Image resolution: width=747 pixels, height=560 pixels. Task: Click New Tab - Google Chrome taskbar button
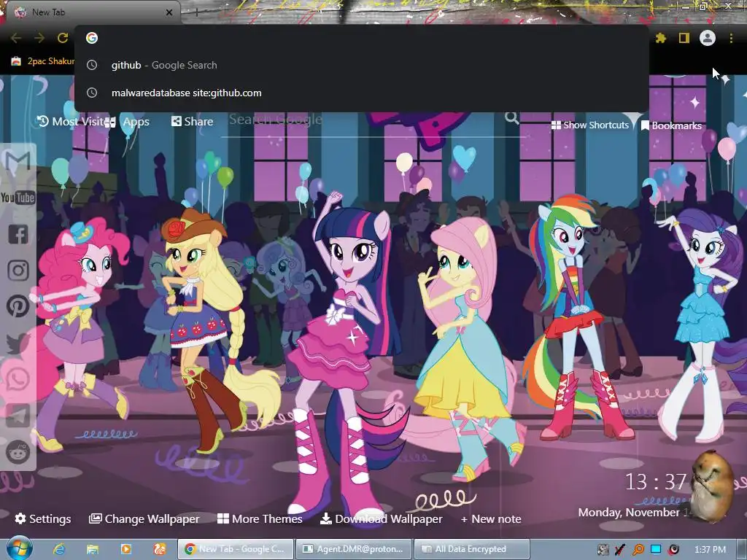tap(236, 549)
